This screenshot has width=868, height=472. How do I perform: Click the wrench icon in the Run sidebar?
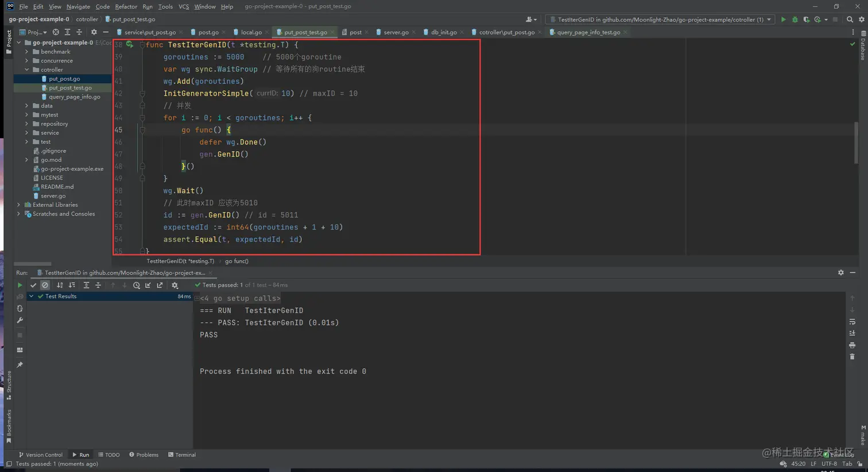[20, 320]
